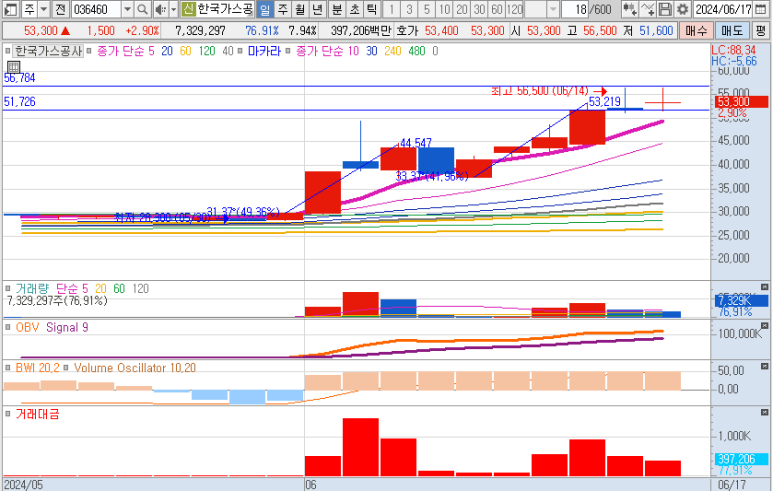Click the 마카라 legend label
Viewport: 773px width, 491px height.
(x=264, y=51)
